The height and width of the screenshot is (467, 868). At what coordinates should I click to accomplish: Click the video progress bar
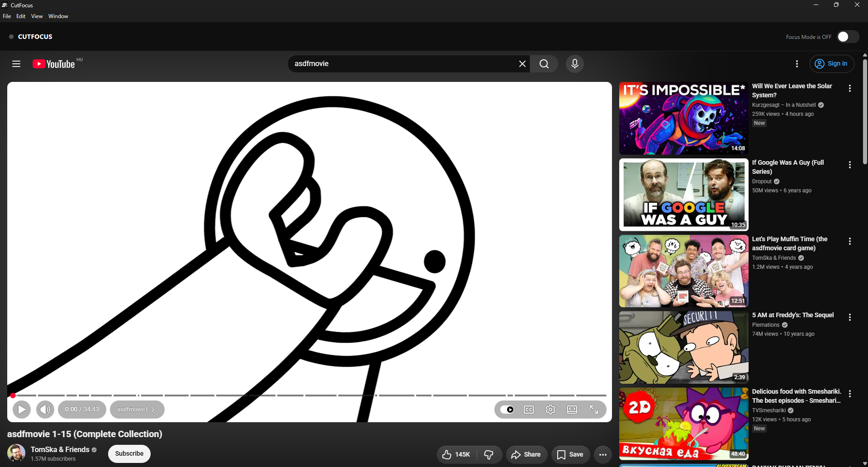[309, 396]
